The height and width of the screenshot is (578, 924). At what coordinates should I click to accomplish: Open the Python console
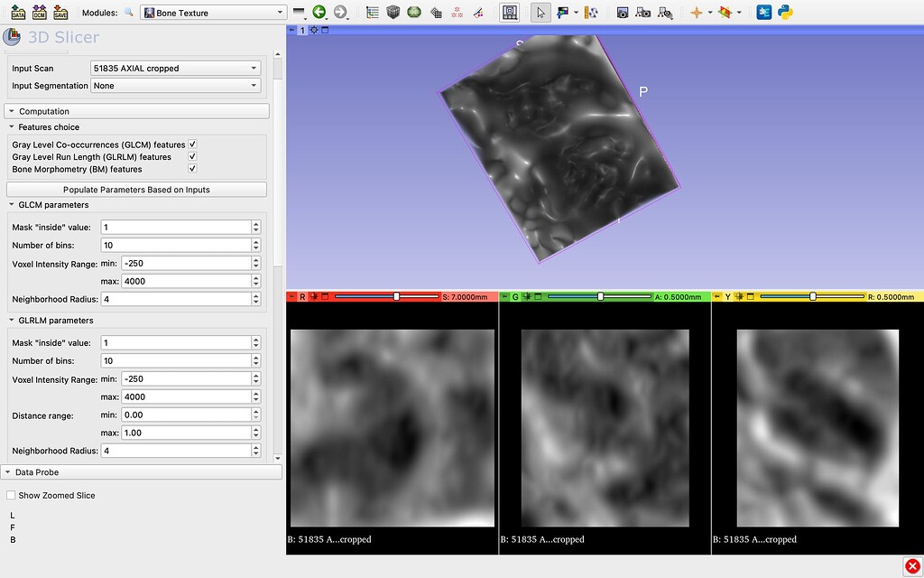click(784, 12)
